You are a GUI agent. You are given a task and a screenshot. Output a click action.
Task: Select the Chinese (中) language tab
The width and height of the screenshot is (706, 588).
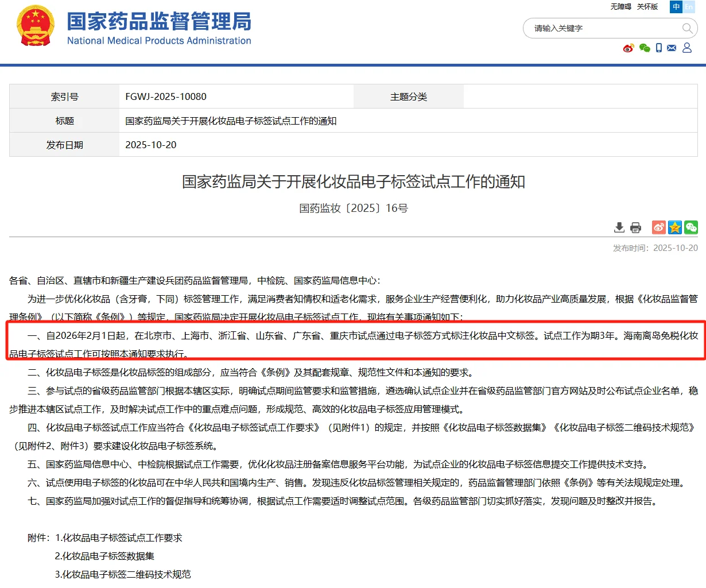[676, 7]
